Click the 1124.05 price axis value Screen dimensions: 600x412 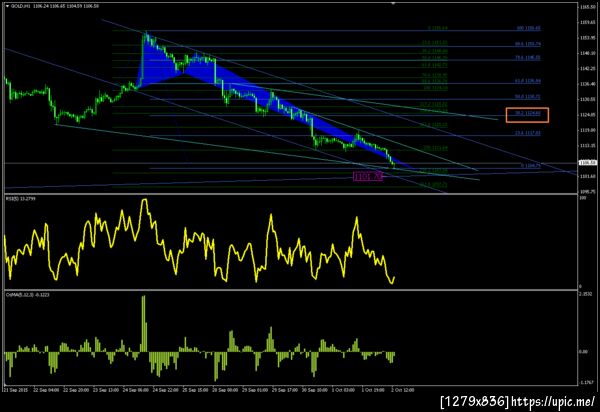(x=587, y=115)
